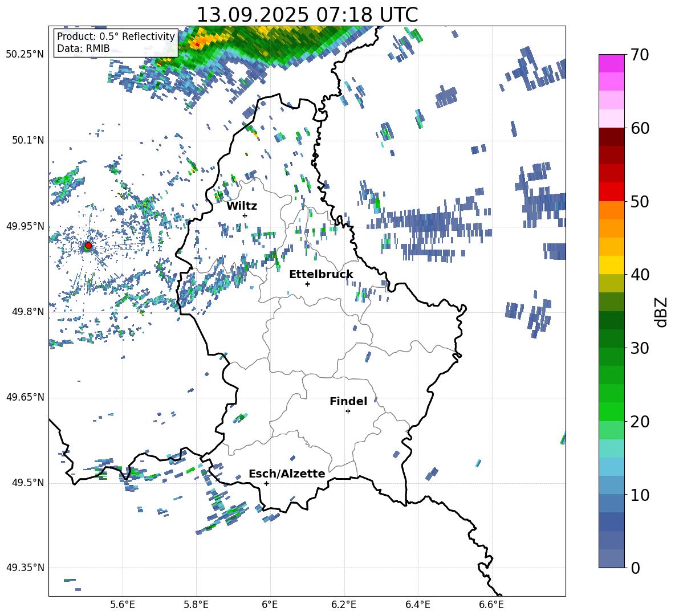
Task: Click the 49.65°N latitude label
Action: pyautogui.click(x=25, y=397)
